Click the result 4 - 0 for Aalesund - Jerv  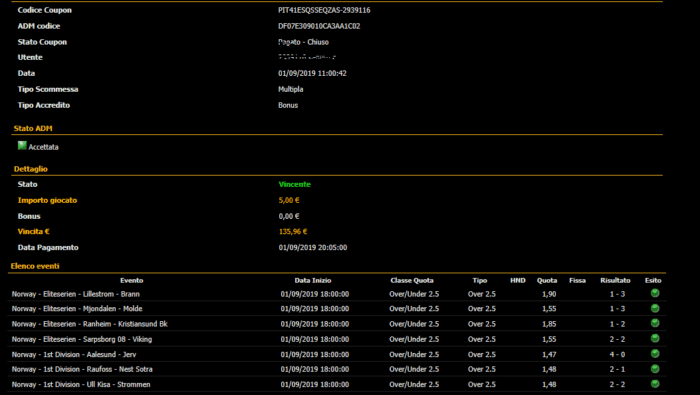tap(617, 354)
